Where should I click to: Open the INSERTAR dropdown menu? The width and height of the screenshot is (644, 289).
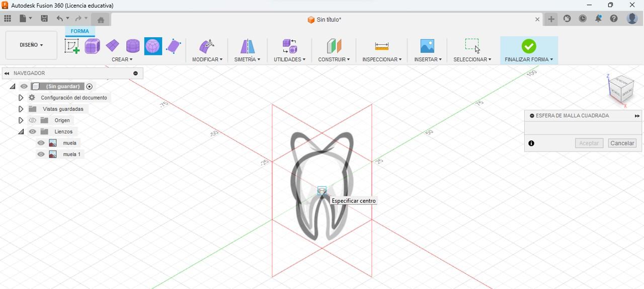click(428, 59)
